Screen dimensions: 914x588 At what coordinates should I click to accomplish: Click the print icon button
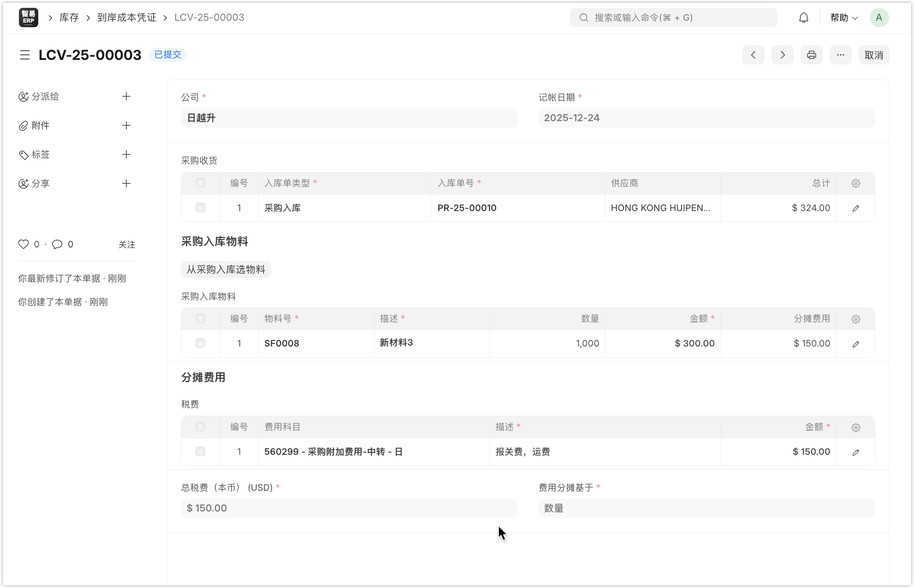811,55
